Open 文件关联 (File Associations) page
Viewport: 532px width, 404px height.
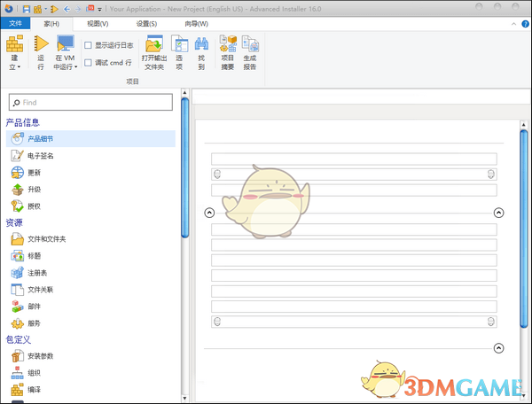(x=32, y=290)
